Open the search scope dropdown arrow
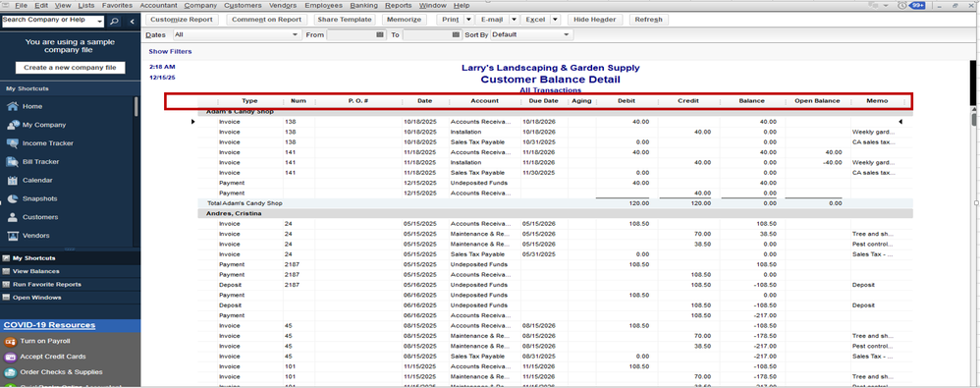 coord(100,22)
